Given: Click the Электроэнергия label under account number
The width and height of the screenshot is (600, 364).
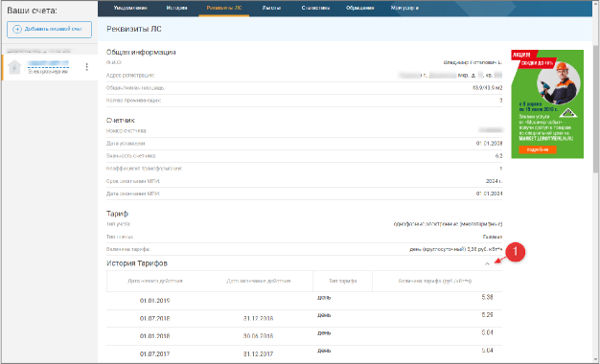Looking at the screenshot, I should click(x=48, y=72).
